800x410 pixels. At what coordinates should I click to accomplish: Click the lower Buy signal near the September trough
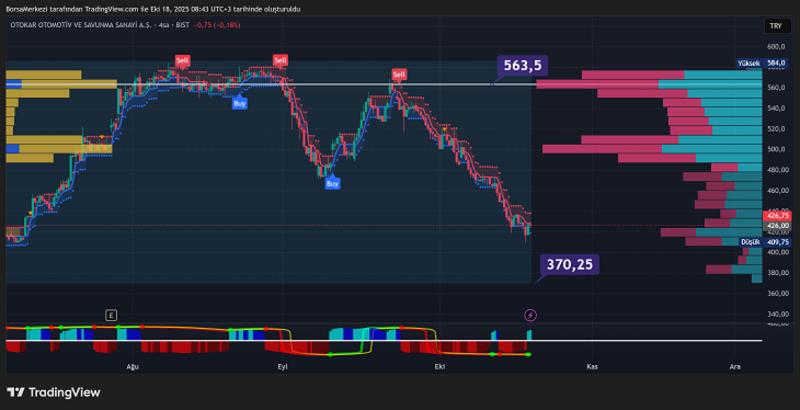tap(332, 183)
